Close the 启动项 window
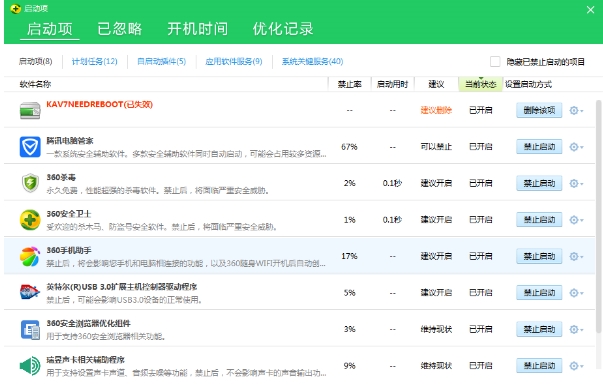The image size is (603, 384). click(591, 10)
